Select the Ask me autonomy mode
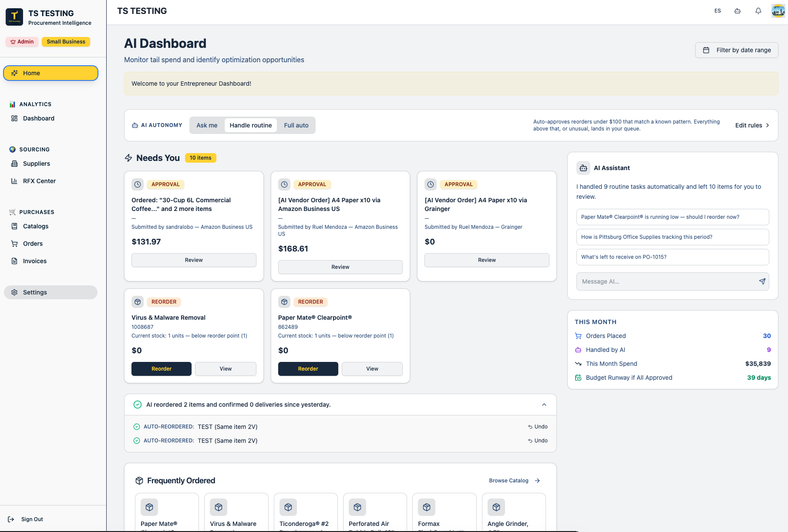Viewport: 788px width, 532px height. pos(207,125)
